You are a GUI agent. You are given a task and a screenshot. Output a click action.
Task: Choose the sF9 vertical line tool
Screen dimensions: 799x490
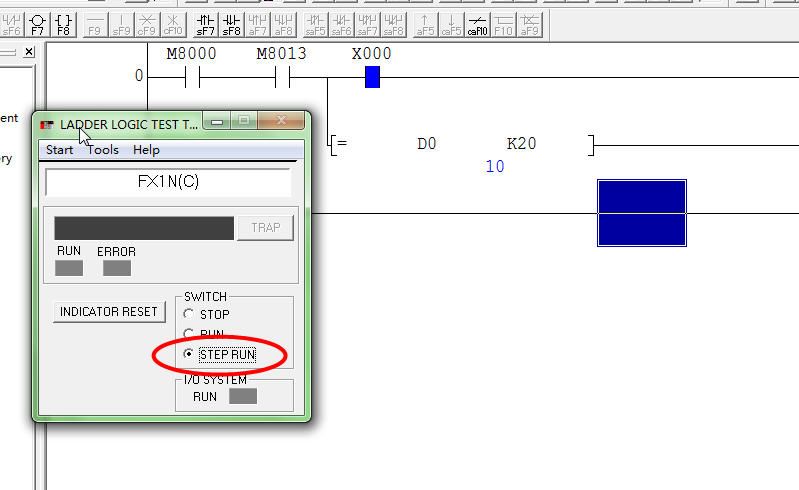(x=120, y=23)
